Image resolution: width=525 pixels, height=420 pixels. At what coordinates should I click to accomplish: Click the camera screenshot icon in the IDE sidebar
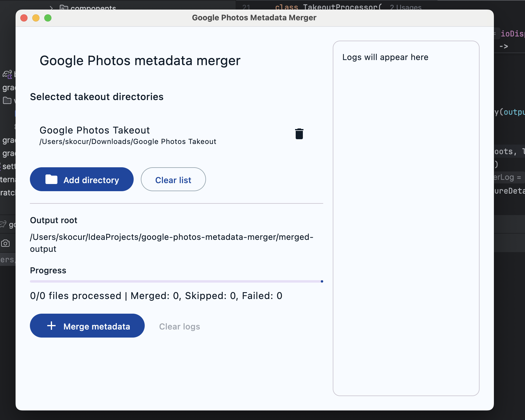pos(5,243)
